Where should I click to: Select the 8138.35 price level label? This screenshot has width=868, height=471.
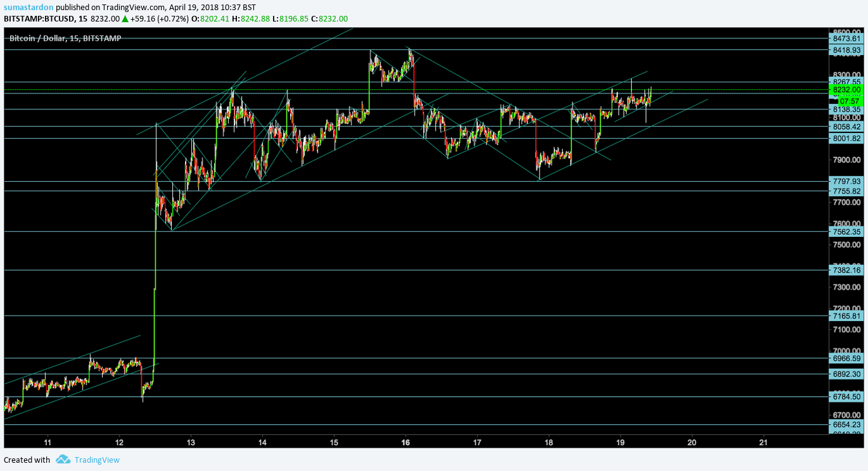coord(846,110)
